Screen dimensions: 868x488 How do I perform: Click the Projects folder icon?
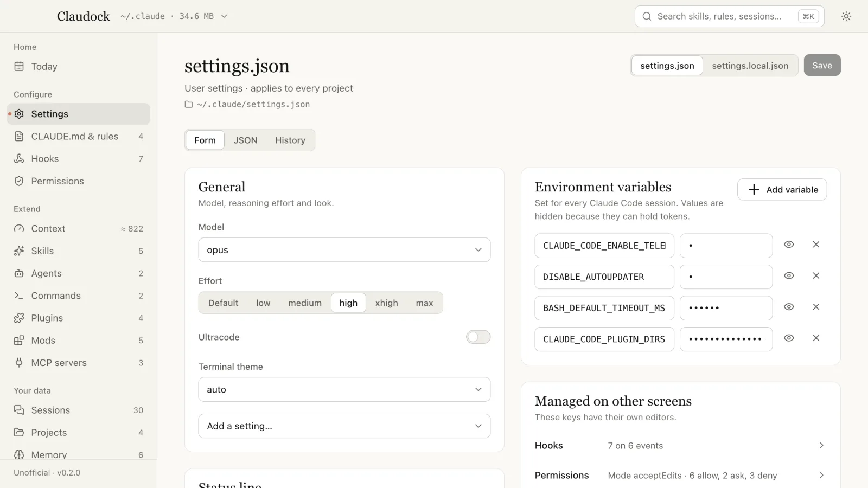click(x=19, y=432)
